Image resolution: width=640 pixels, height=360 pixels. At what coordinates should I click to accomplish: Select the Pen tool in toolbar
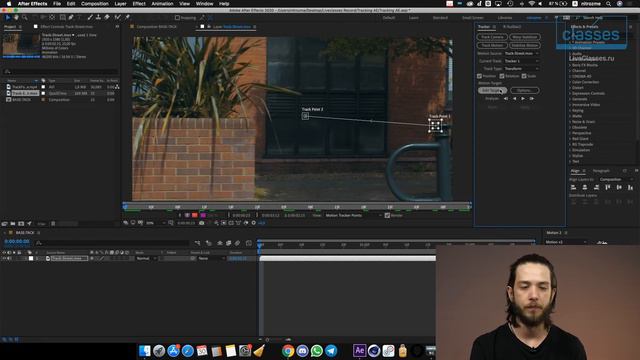pyautogui.click(x=71, y=18)
